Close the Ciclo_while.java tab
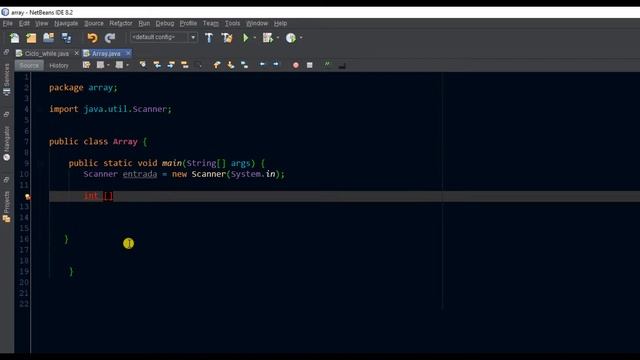 coord(76,53)
